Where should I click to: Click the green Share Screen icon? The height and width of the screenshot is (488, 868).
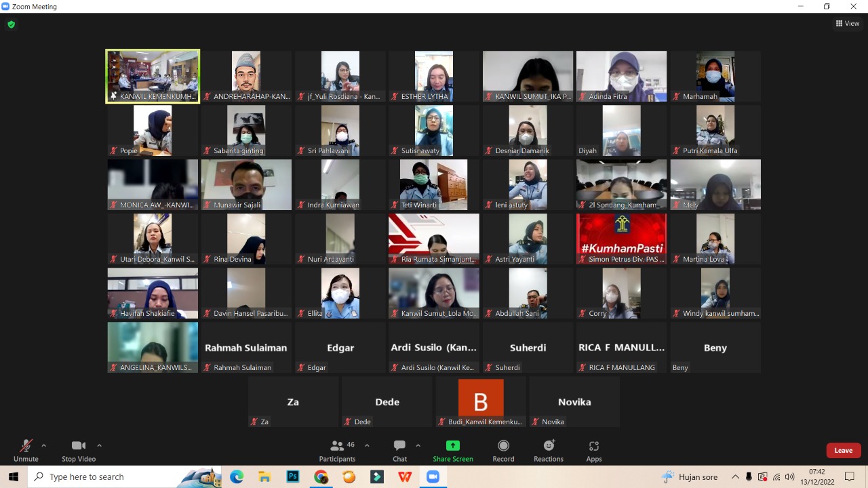coord(452,446)
